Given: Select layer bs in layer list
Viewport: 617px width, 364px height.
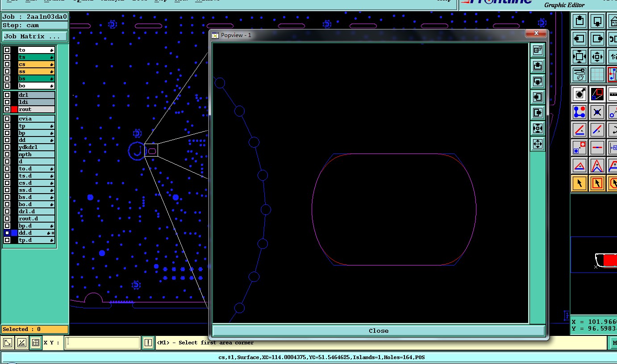Looking at the screenshot, I should click(x=36, y=79).
